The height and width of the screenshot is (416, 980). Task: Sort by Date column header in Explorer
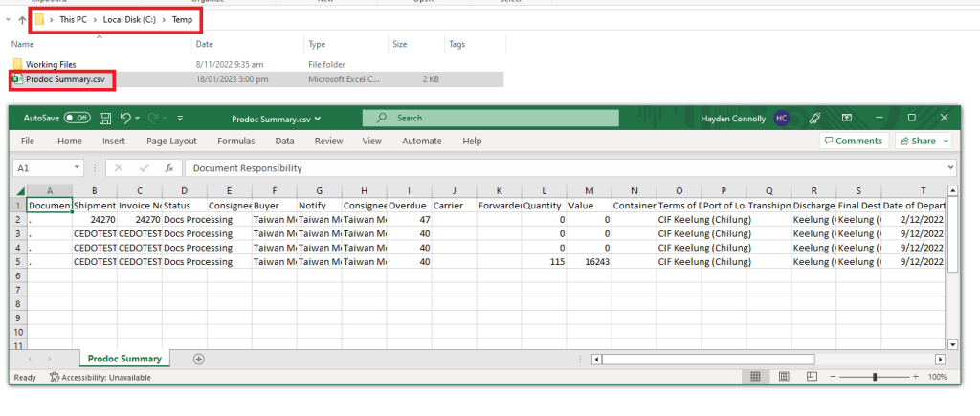point(205,44)
